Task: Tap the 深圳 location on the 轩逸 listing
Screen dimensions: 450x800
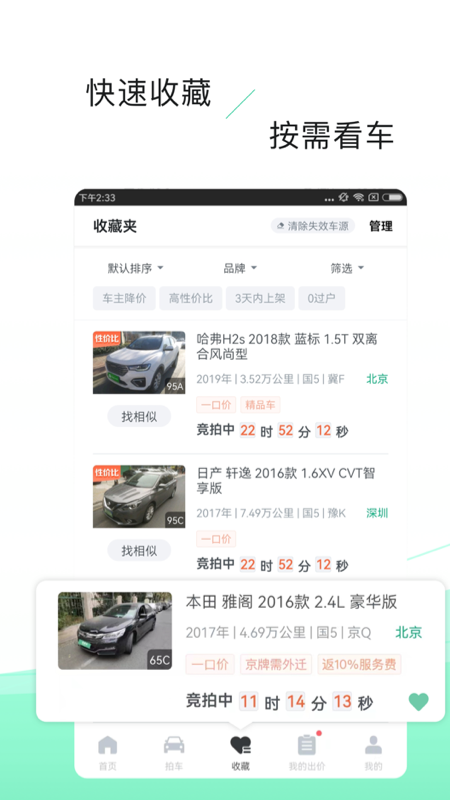Action: coord(377,513)
